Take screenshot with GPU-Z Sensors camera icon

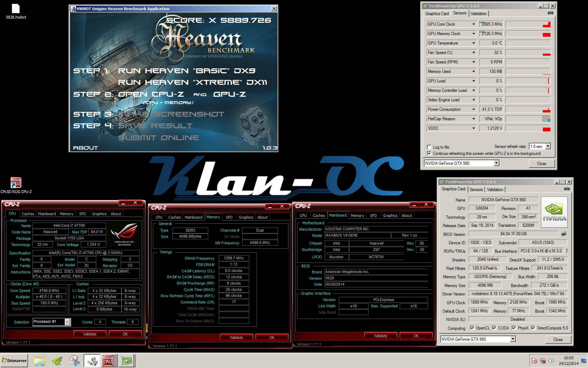(550, 13)
